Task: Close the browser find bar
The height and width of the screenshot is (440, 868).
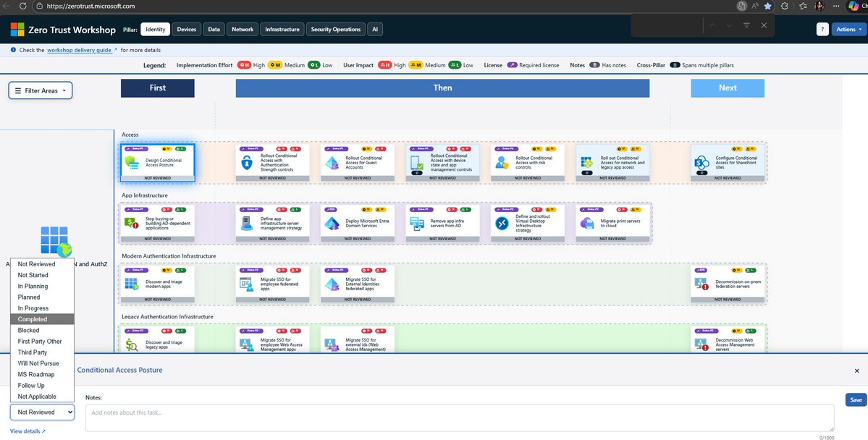Action: click(x=764, y=25)
